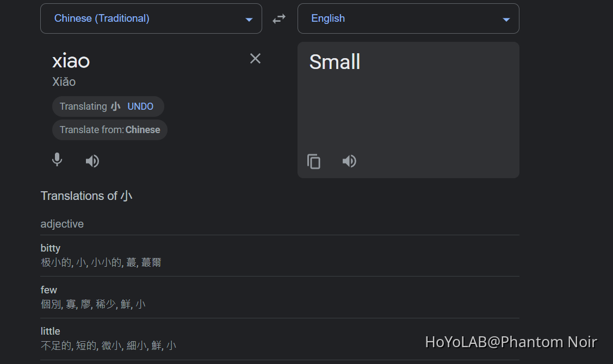Swap the translation languages using arrows icon
Viewport: 613px width, 364px height.
pyautogui.click(x=278, y=18)
